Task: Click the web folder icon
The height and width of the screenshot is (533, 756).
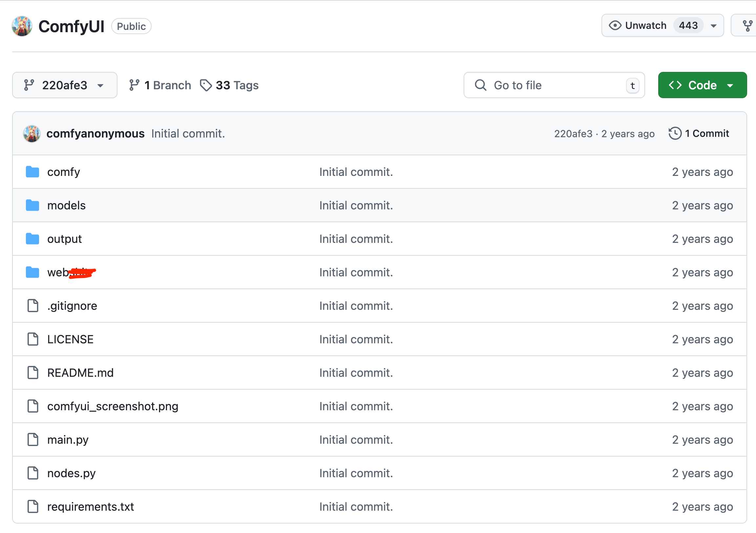Action: (32, 272)
